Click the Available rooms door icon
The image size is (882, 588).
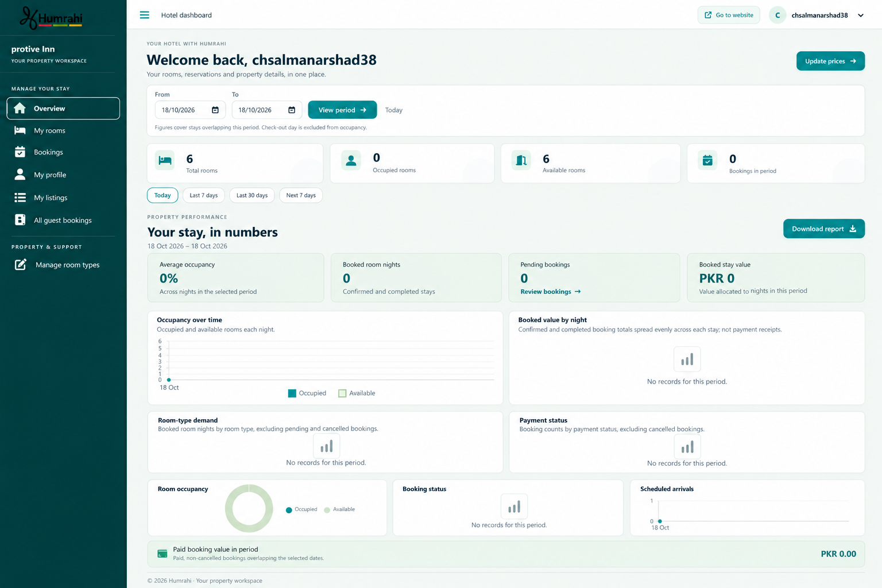[x=521, y=161]
